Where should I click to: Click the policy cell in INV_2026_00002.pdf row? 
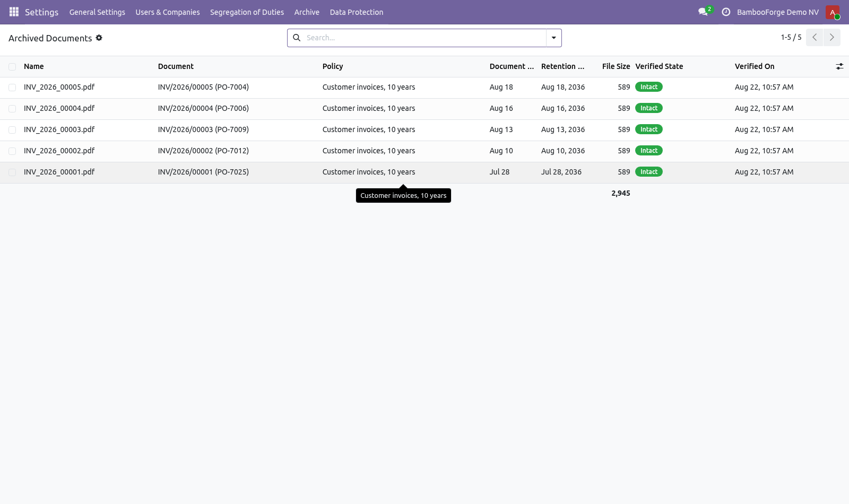pos(369,151)
